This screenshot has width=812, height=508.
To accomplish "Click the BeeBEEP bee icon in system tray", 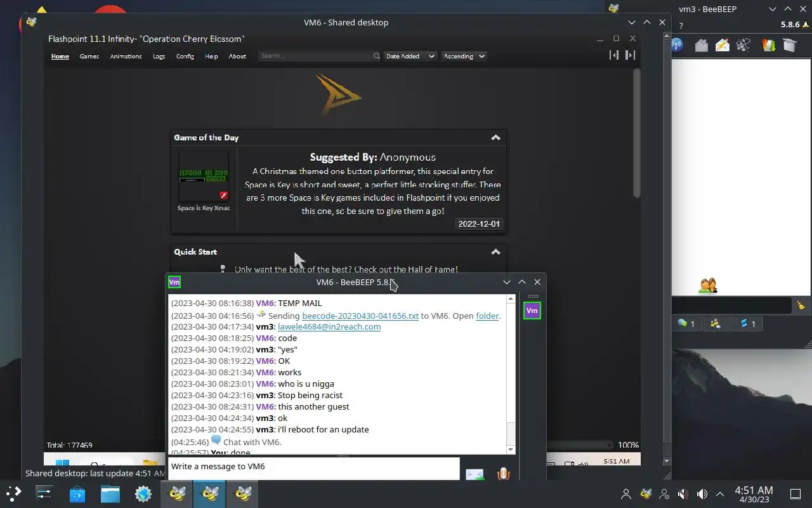I will coord(646,493).
